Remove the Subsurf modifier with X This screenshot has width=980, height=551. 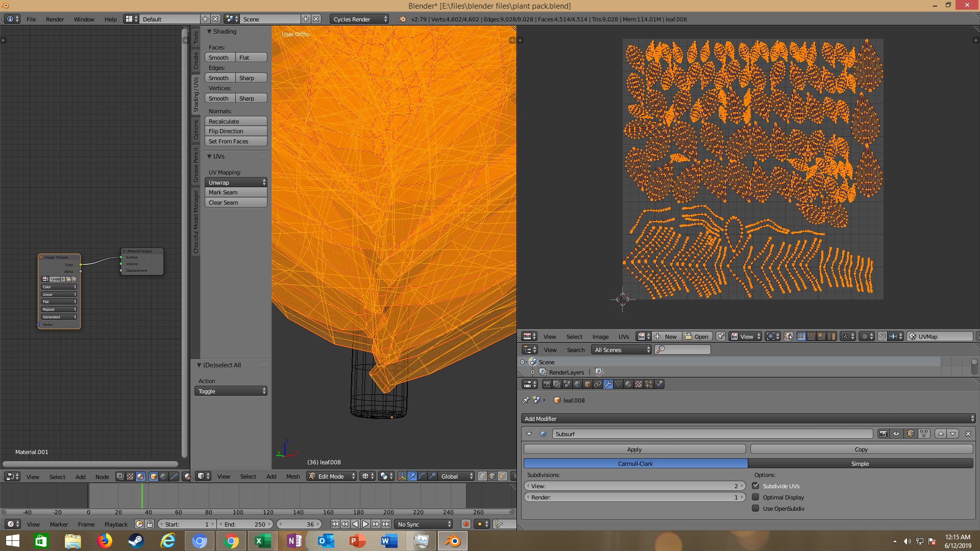[x=968, y=434]
